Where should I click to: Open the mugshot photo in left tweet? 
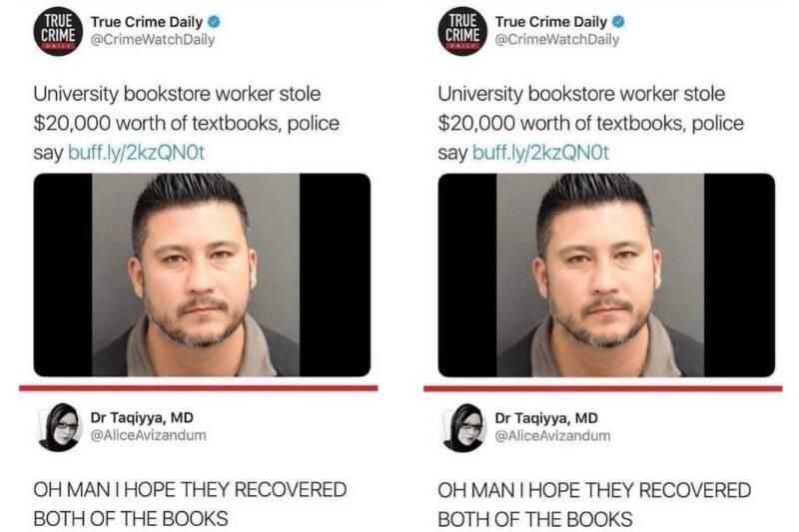point(202,274)
